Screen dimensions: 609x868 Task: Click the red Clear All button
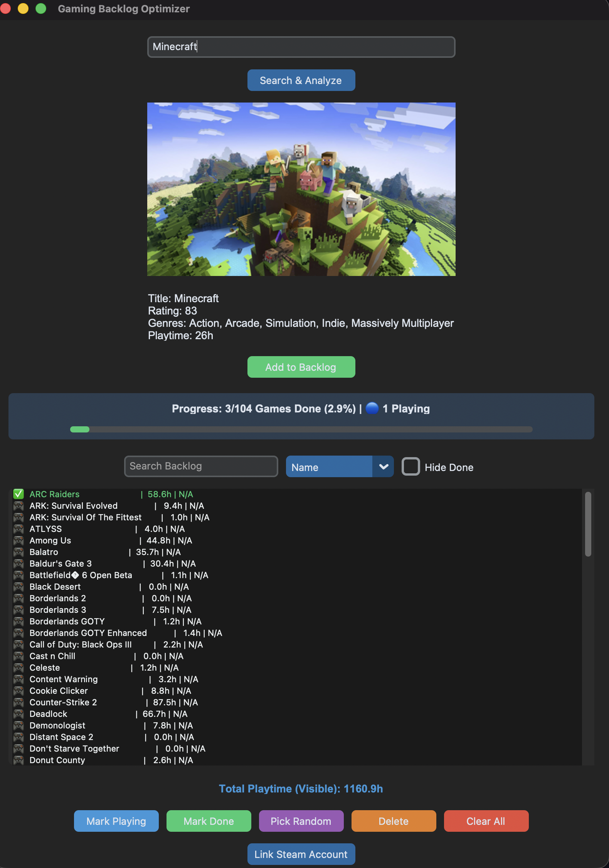[x=486, y=821]
